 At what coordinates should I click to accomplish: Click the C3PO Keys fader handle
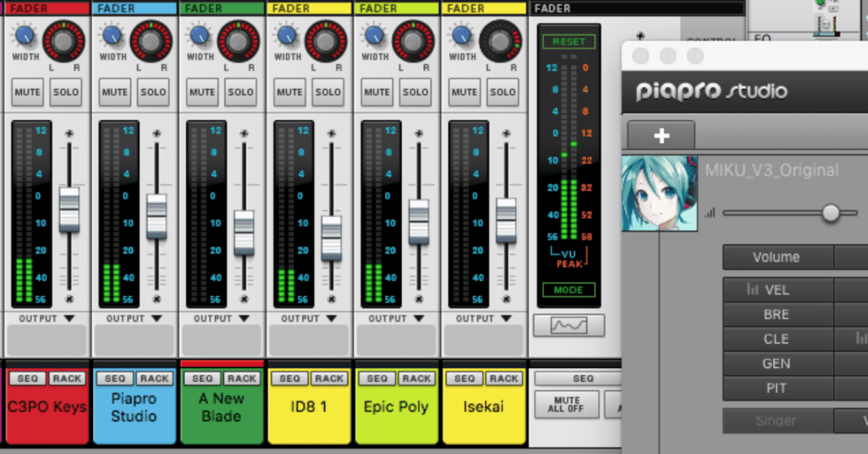(x=69, y=210)
